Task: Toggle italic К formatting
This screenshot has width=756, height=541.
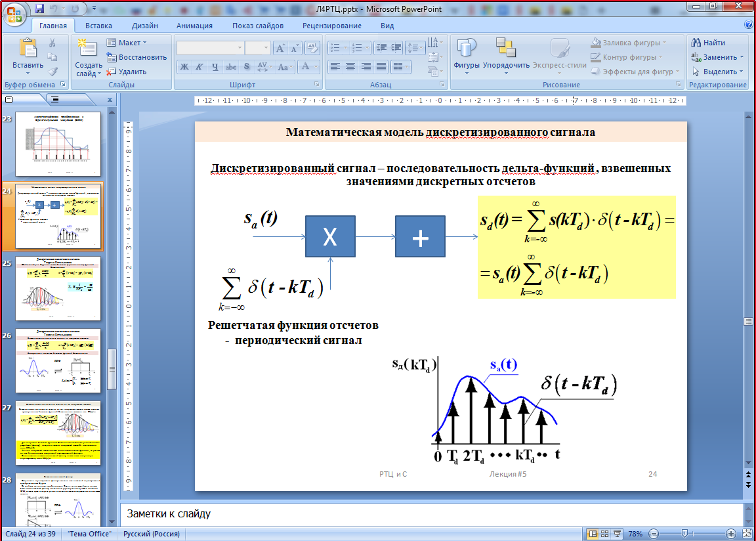Action: click(x=199, y=67)
